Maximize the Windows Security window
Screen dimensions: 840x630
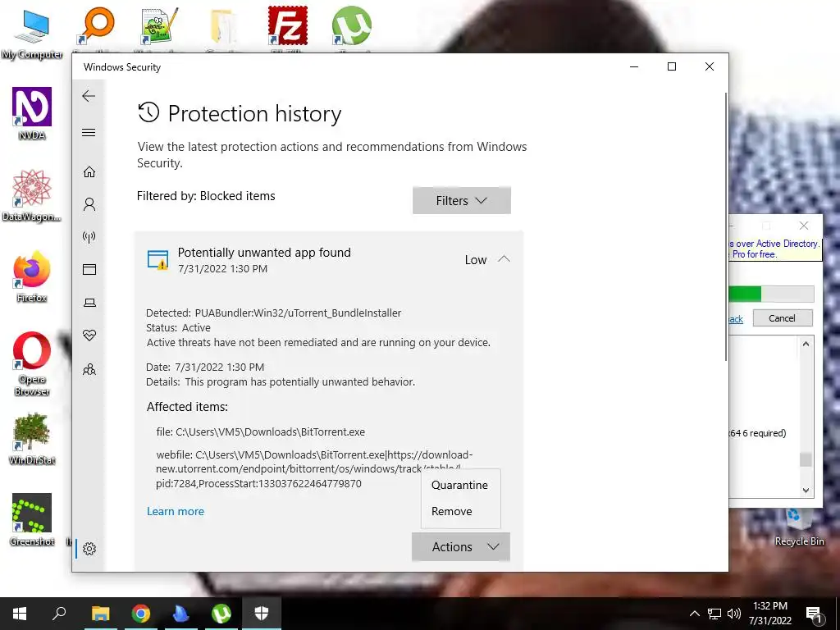point(672,67)
